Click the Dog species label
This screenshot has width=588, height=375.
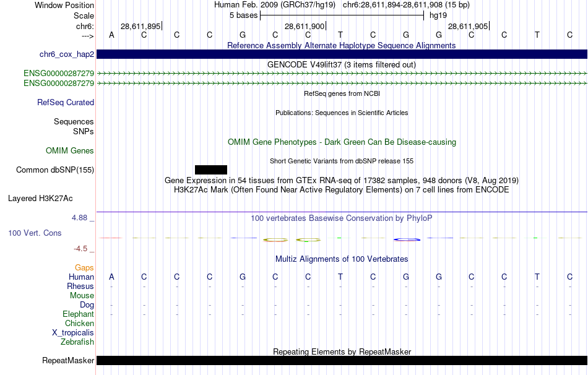click(x=87, y=304)
